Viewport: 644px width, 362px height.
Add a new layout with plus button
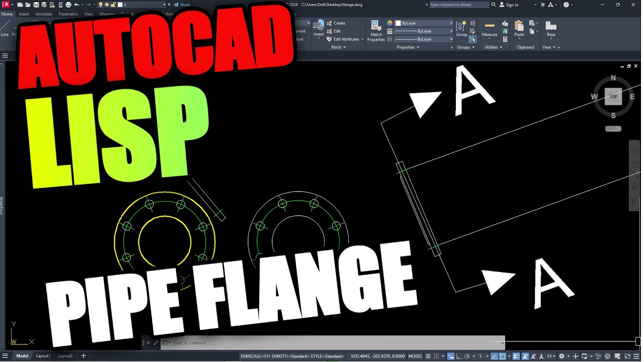84,356
